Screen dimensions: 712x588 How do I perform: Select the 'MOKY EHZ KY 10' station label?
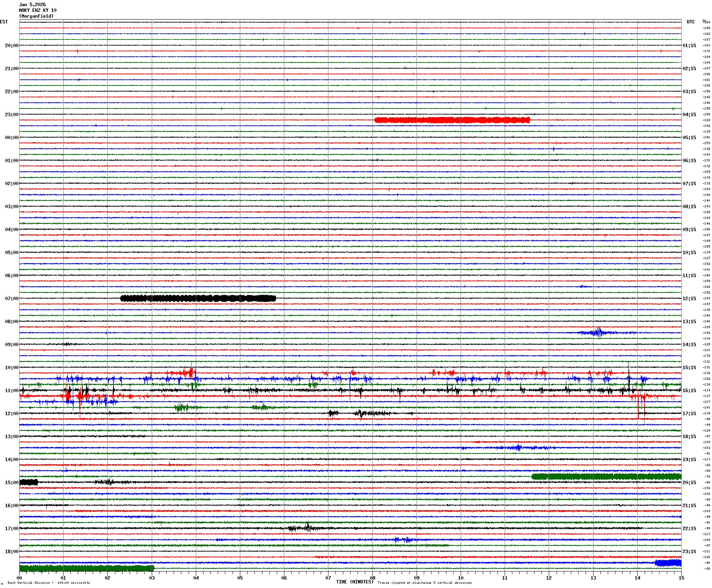(38, 10)
